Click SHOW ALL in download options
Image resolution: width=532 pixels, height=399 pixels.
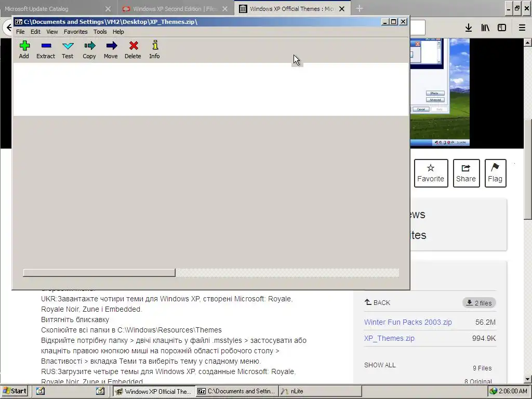click(380, 365)
